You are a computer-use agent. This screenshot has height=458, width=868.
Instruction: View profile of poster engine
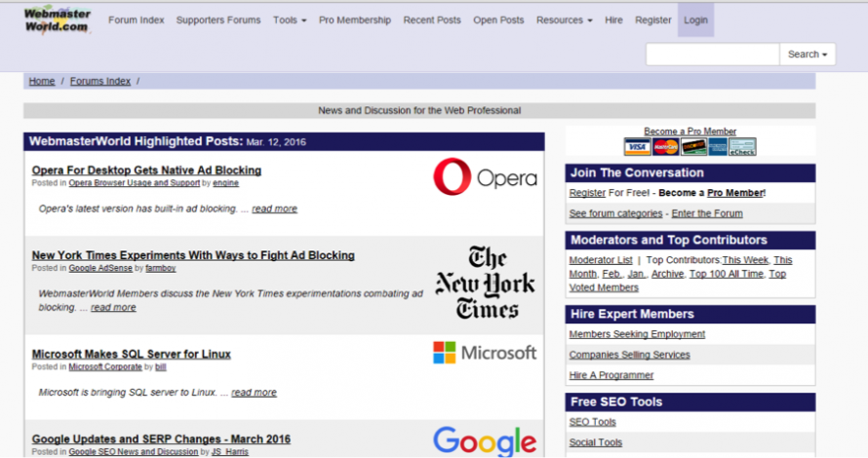(x=226, y=183)
